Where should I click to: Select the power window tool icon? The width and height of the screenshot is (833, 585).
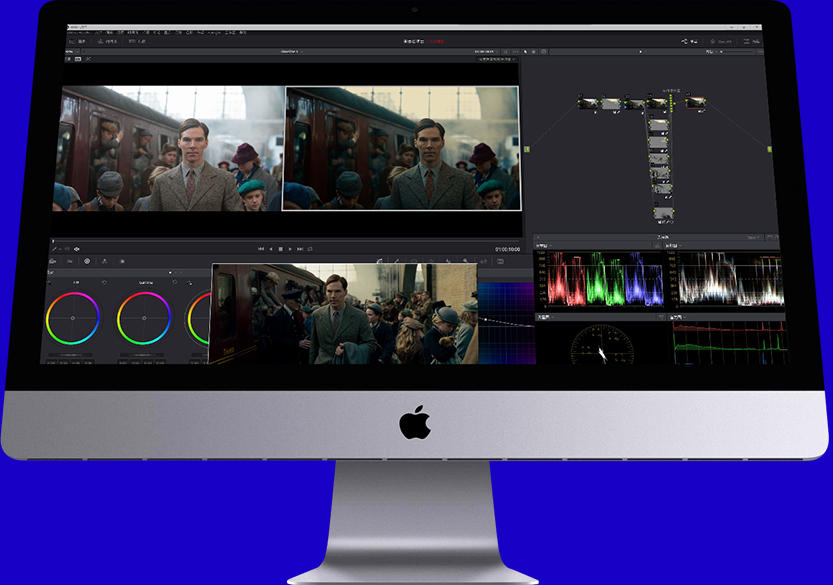(413, 259)
